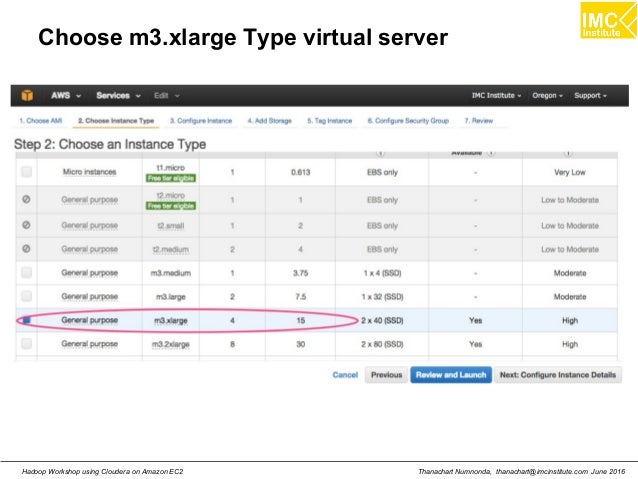This screenshot has height=479, width=638.
Task: Go to step 1 Choose AMI tab
Action: (x=41, y=121)
